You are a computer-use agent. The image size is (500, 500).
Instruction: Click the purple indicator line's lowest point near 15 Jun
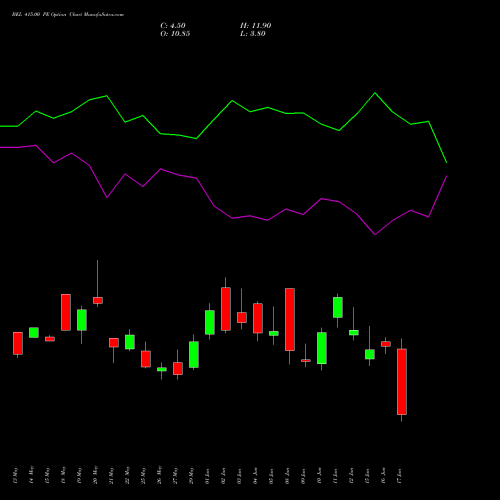[375, 234]
